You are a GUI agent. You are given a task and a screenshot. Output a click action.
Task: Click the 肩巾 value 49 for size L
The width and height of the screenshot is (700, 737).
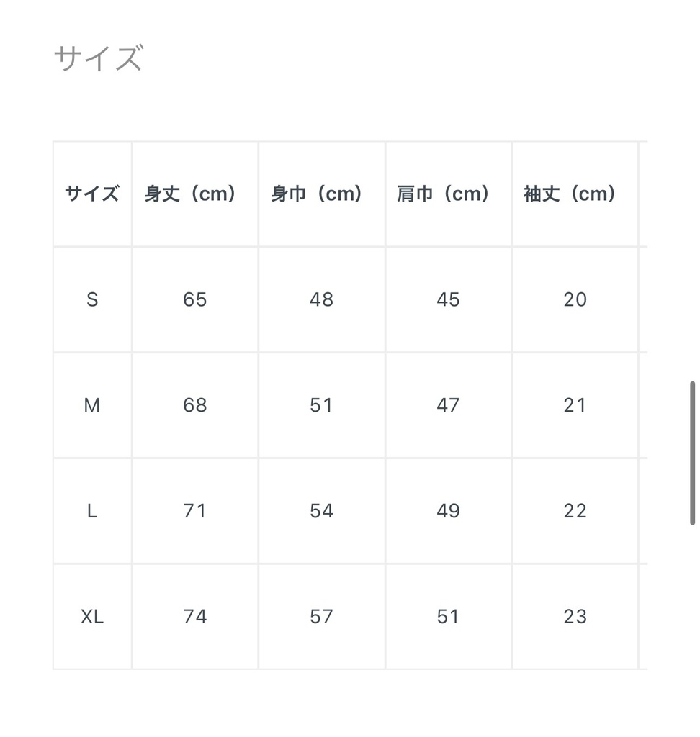(x=448, y=511)
